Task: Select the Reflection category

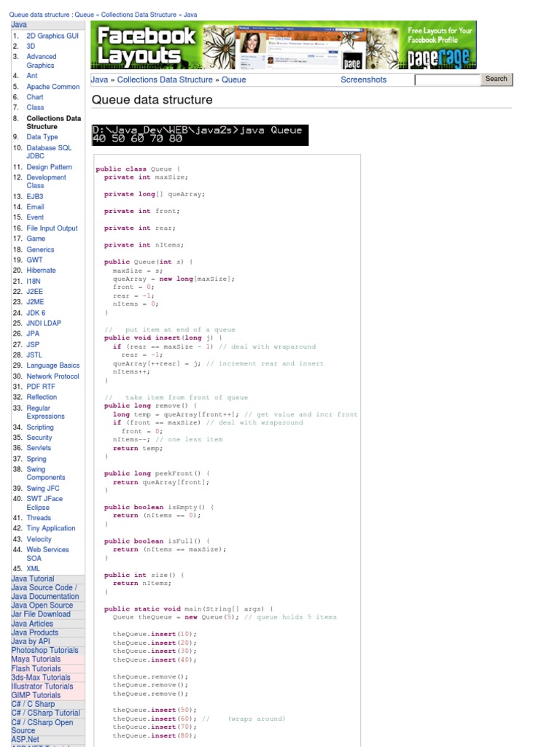Action: coord(42,397)
